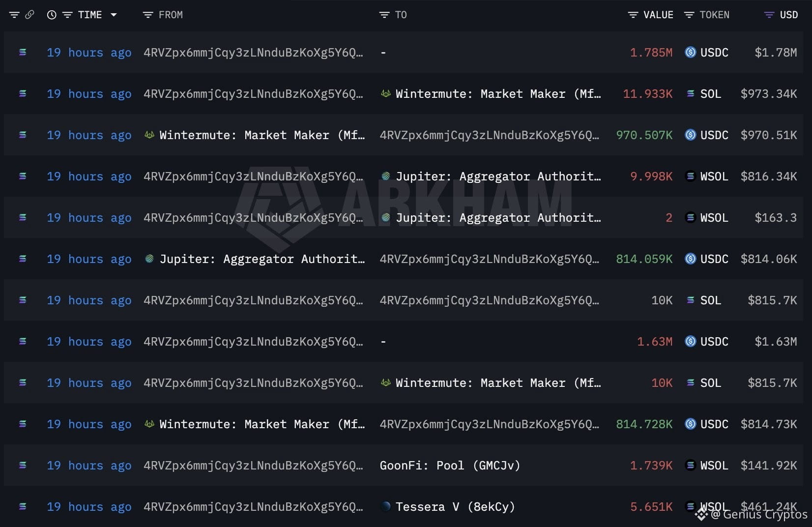This screenshot has height=527, width=812.
Task: Click the filter icon left of the chain-link icon
Action: point(14,15)
